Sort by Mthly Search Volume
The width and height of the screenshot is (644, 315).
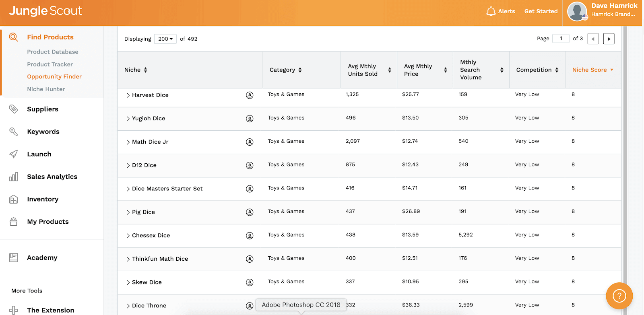point(482,70)
